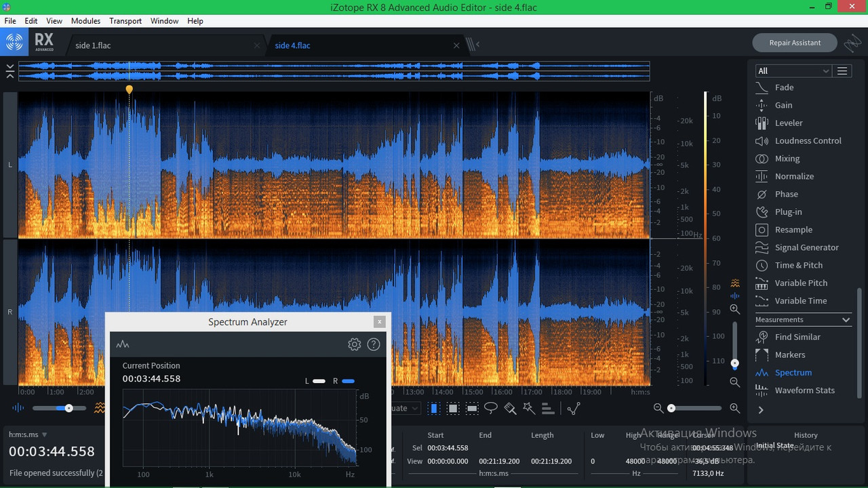
Task: Open the harmonics selection tool
Action: 548,408
